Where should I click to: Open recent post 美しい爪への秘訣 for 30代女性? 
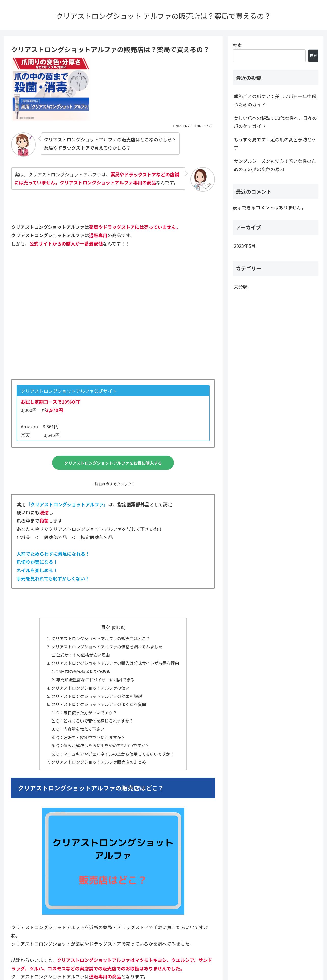coord(275,122)
